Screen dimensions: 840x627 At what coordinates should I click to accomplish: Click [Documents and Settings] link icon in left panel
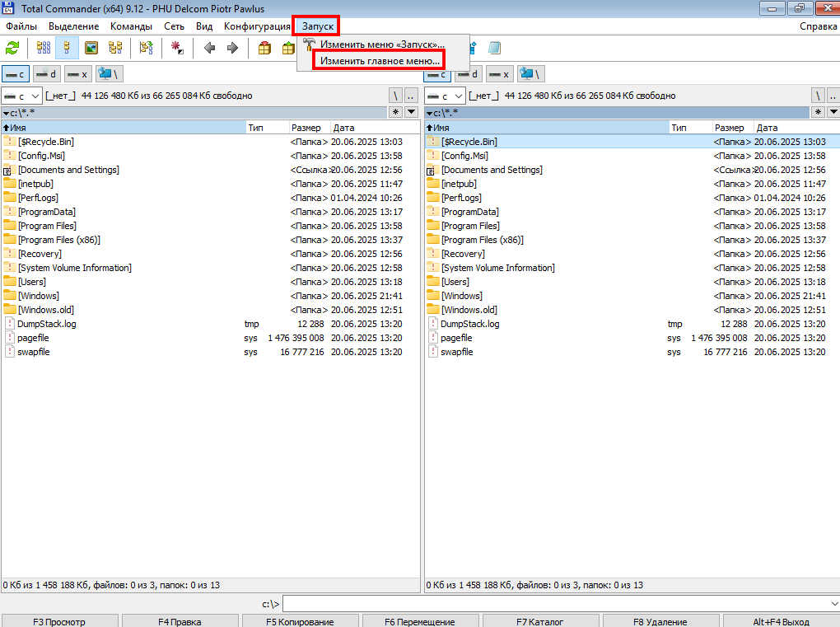click(10, 170)
